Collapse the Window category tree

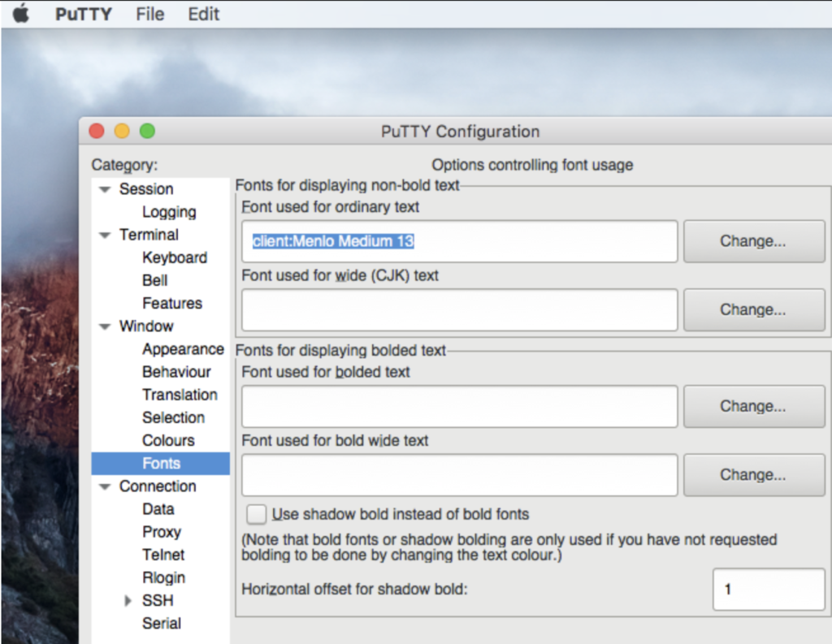[x=104, y=326]
